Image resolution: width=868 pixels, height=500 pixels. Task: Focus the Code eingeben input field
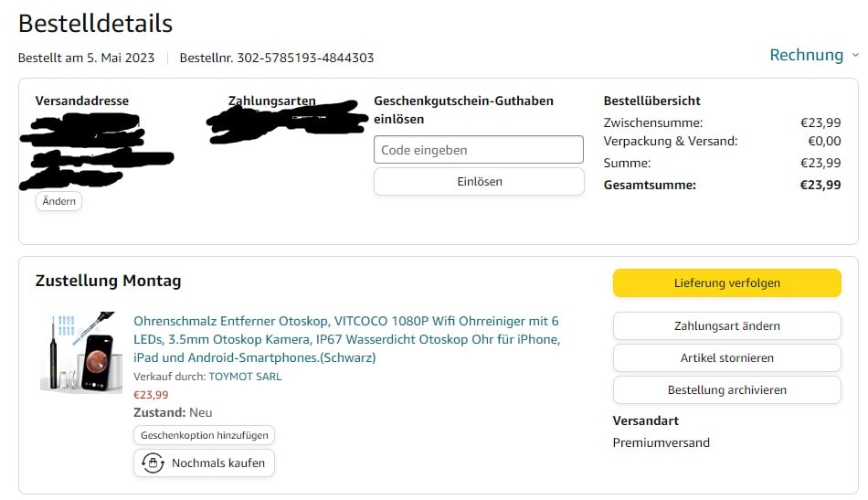click(479, 150)
